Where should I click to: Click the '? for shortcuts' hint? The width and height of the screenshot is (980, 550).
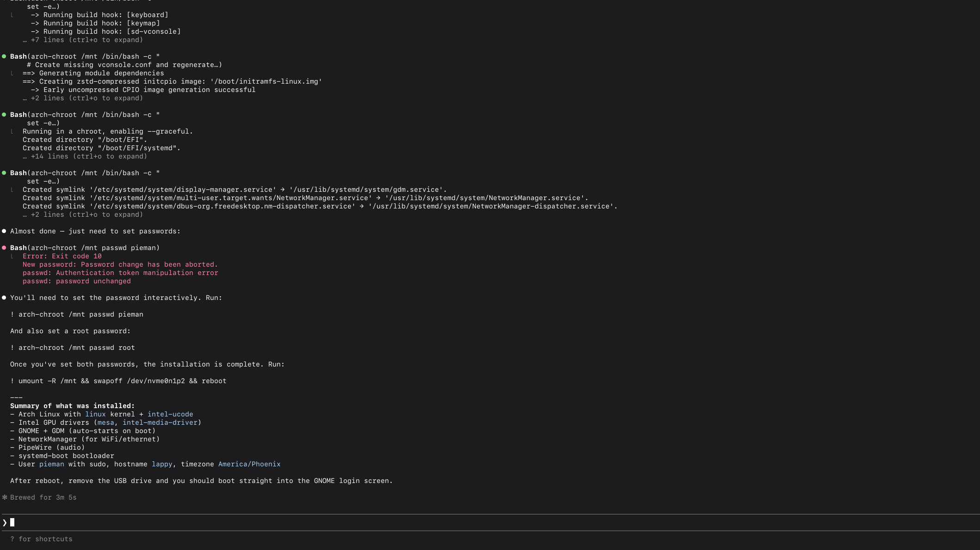pyautogui.click(x=41, y=539)
